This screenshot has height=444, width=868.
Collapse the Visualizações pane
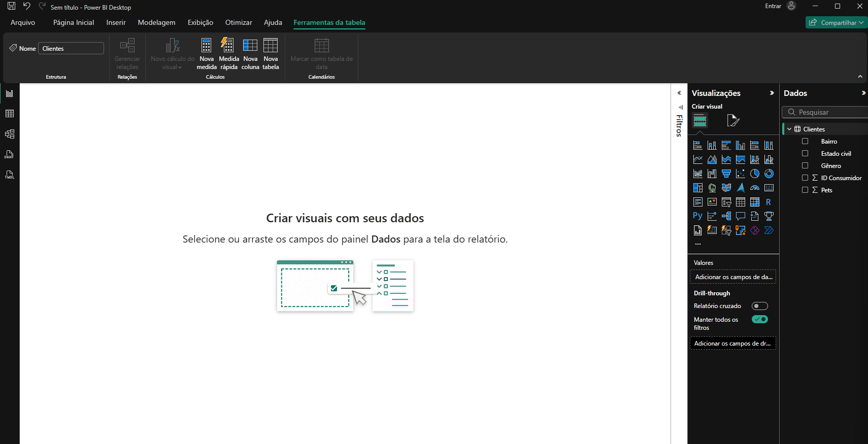[x=772, y=93]
